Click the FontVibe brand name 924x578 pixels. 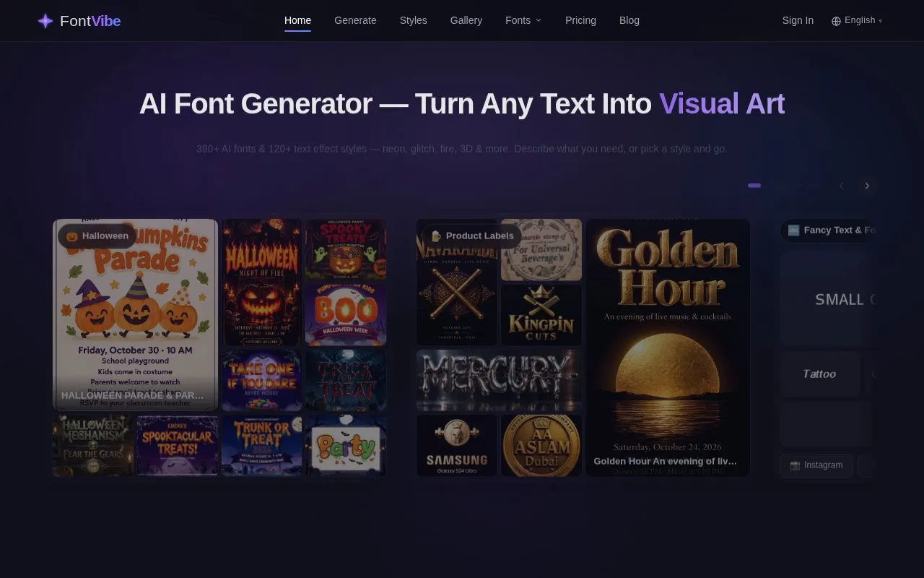coord(90,21)
